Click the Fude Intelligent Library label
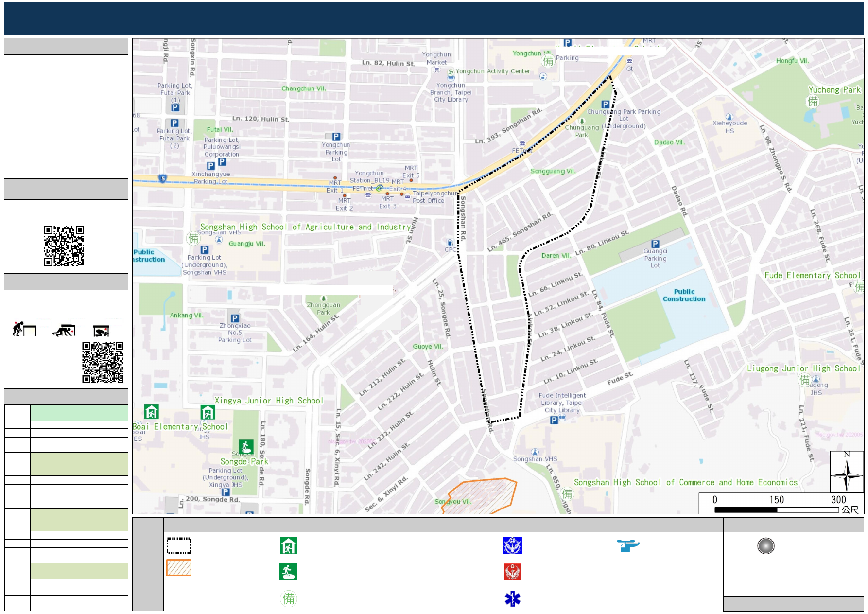 [x=562, y=403]
